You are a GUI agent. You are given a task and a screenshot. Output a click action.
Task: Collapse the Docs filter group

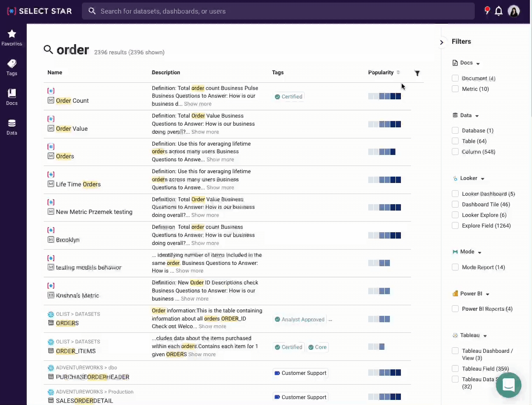click(x=478, y=63)
